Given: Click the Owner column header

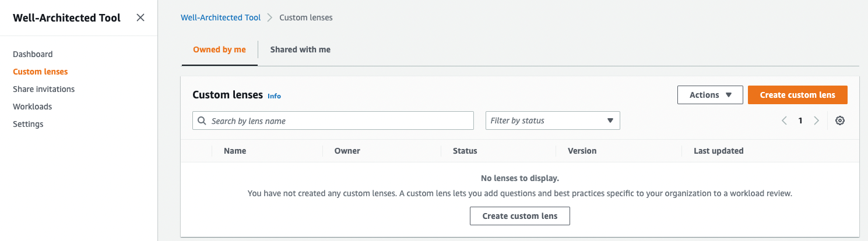Looking at the screenshot, I should click(x=347, y=151).
